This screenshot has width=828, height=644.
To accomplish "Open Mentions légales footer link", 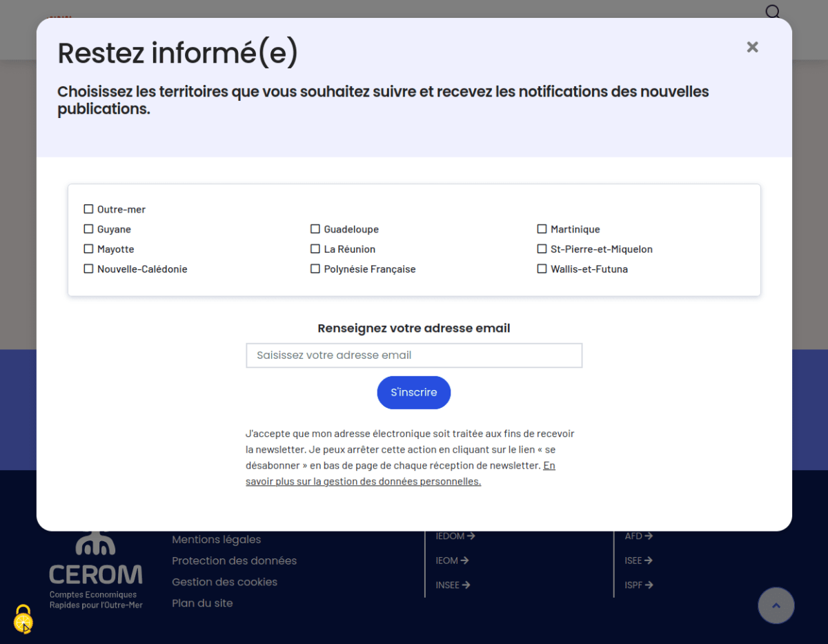I will [x=217, y=540].
